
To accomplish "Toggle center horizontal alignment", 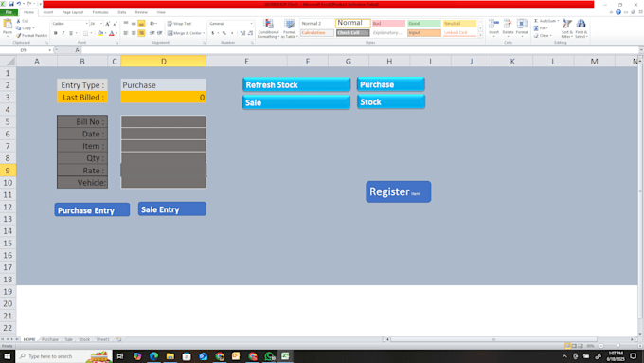I will [134, 33].
